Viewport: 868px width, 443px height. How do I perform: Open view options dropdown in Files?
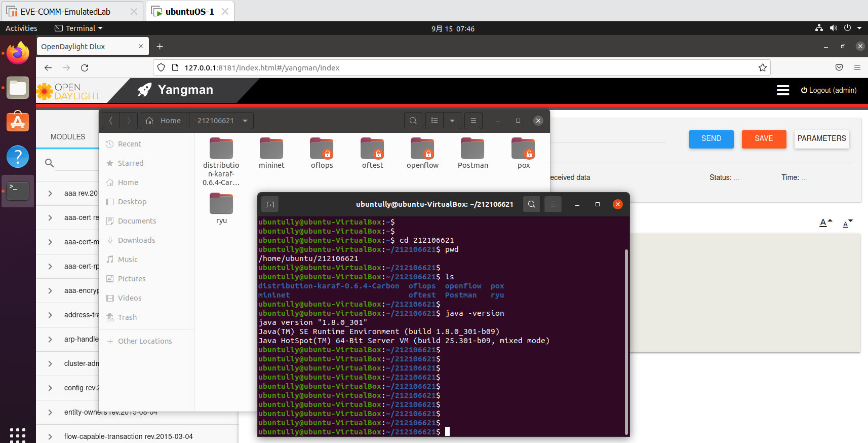coord(452,121)
